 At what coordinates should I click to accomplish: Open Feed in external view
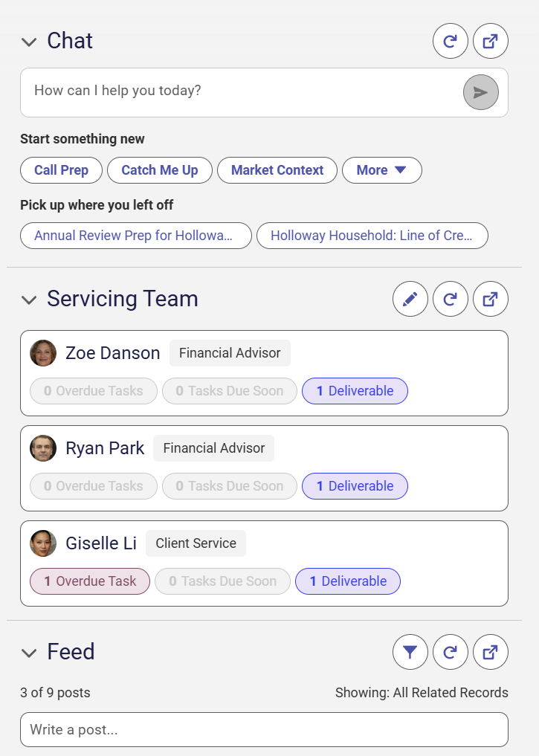(491, 652)
